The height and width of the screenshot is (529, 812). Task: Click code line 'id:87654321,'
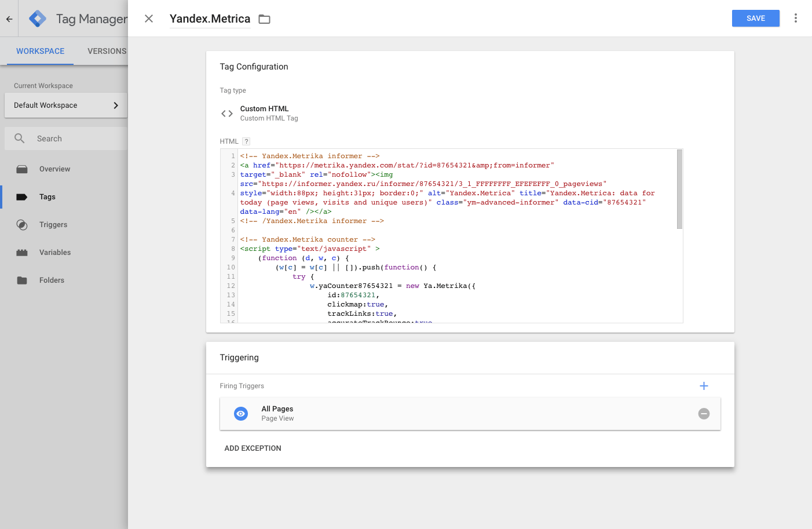(353, 295)
